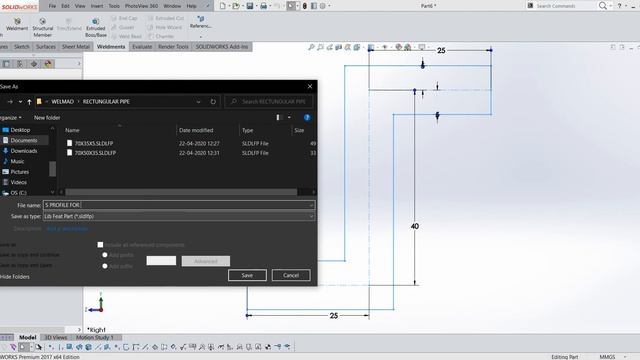The image size is (640, 360).
Task: Click the Hole Wizard tool
Action: click(164, 27)
